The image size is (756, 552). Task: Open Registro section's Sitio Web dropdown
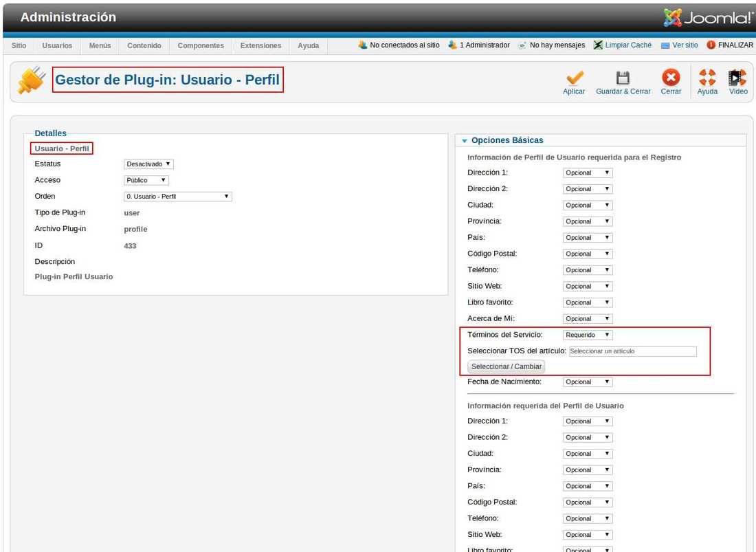point(588,287)
